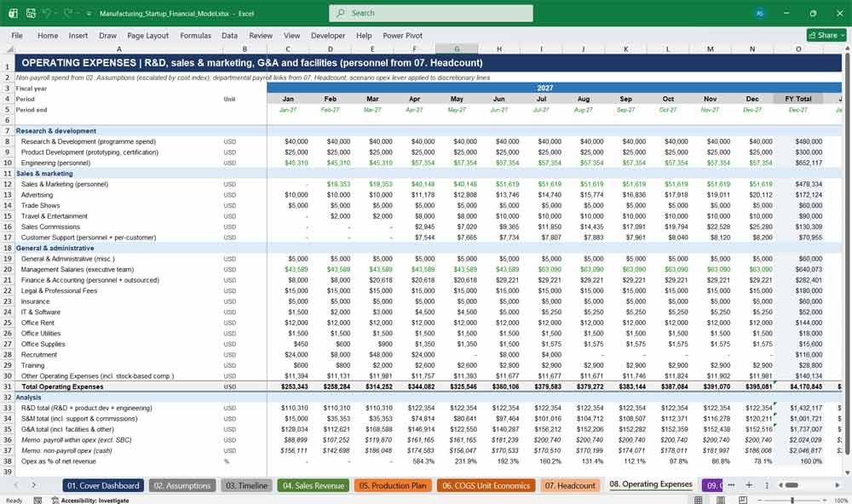Click the zoom out minus button
The height and width of the screenshot is (504, 852).
coord(759,501)
